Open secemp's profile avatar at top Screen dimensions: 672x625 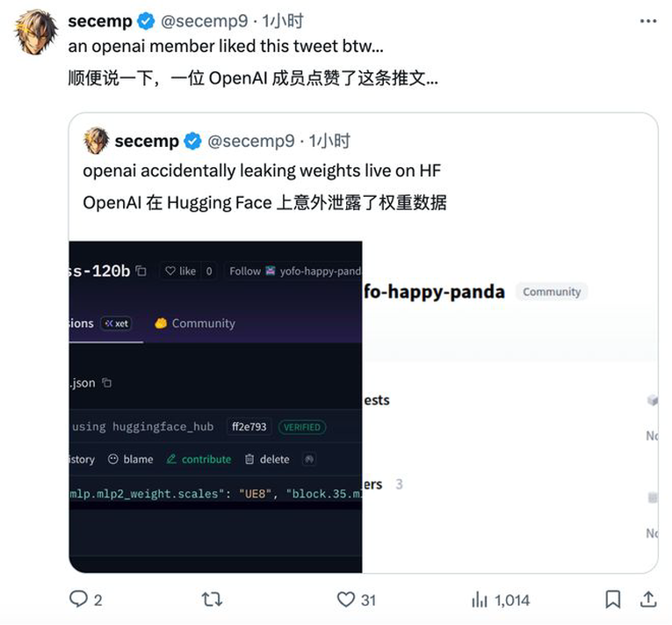point(36,33)
